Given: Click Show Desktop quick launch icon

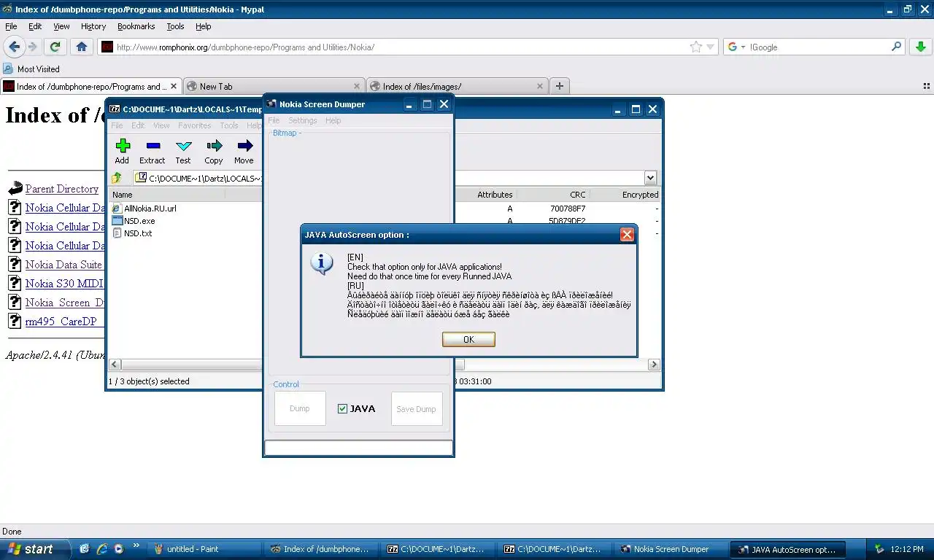Looking at the screenshot, I should coord(85,549).
